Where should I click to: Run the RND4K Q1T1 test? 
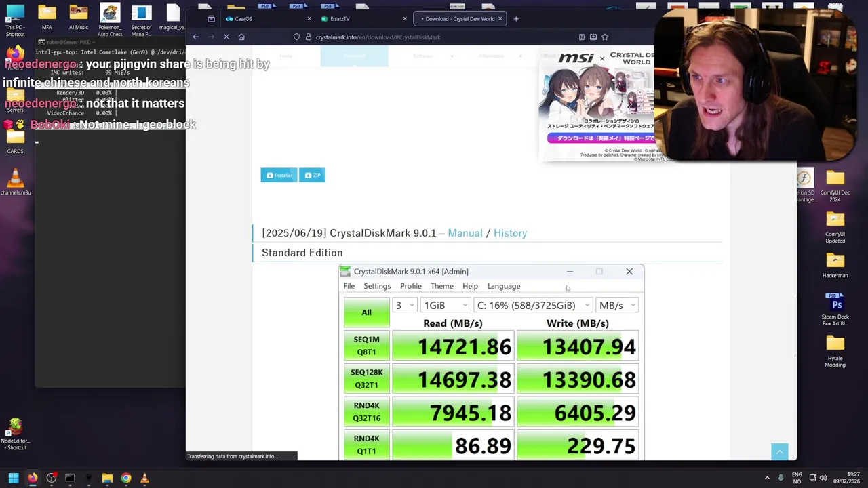[x=366, y=445]
